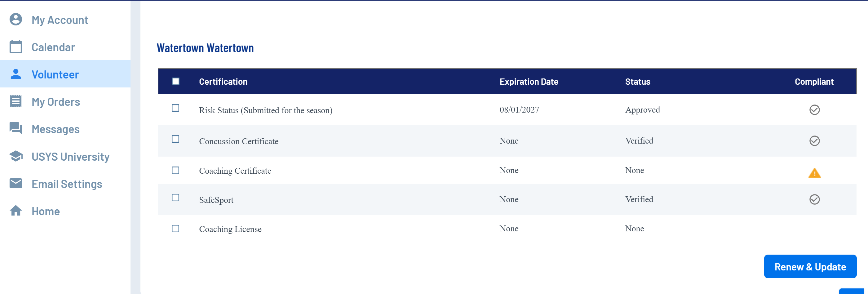Click the My Account person icon

tap(16, 20)
